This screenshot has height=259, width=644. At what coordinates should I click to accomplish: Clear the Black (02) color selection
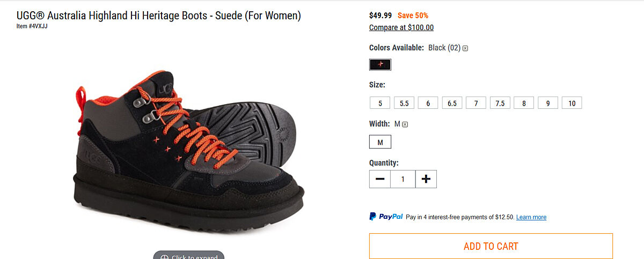[465, 48]
